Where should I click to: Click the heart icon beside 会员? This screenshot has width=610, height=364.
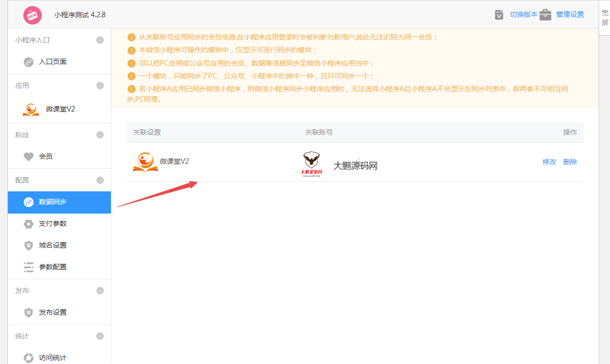(x=29, y=157)
